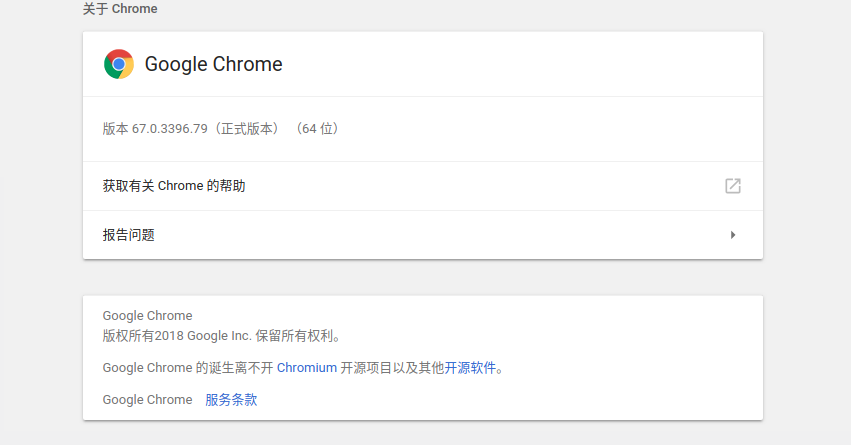This screenshot has width=851, height=445.
Task: Click the version number 67.0.3396.79
Action: click(175, 129)
